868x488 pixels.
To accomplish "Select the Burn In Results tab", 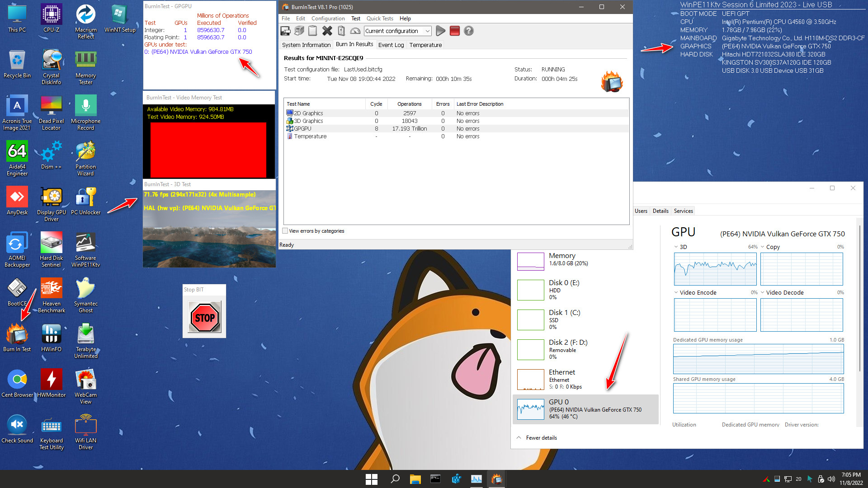I will tap(354, 44).
